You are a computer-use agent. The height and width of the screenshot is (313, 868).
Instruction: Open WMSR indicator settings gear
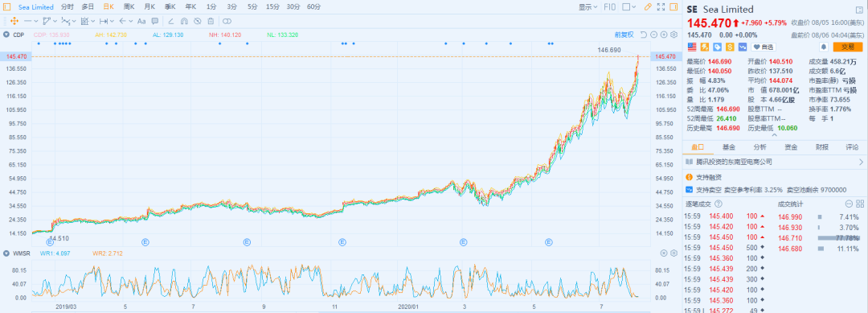click(x=674, y=253)
